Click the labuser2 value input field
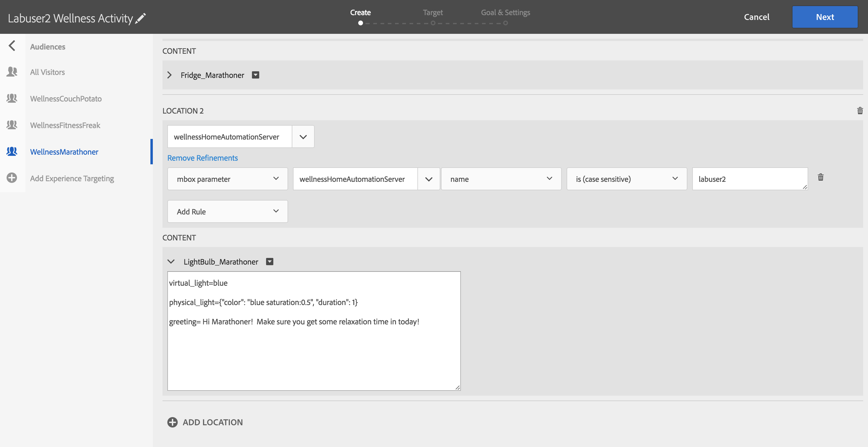The height and width of the screenshot is (447, 868). point(749,179)
